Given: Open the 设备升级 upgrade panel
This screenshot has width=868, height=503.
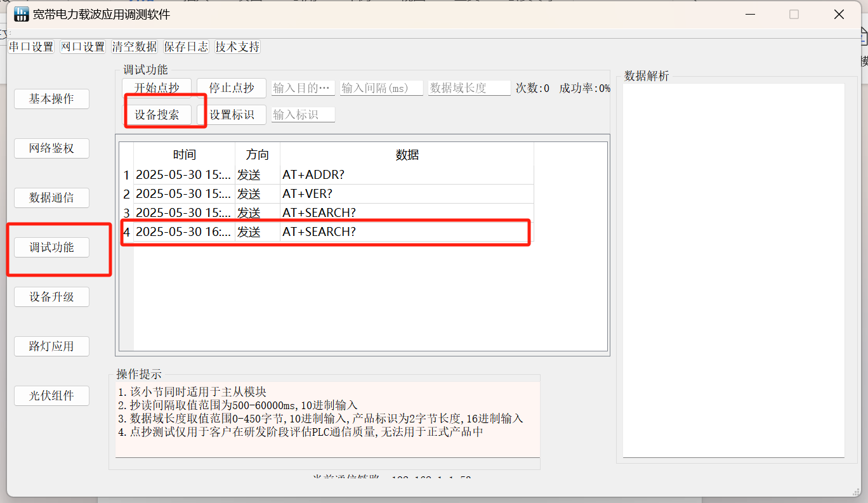Looking at the screenshot, I should pyautogui.click(x=51, y=296).
